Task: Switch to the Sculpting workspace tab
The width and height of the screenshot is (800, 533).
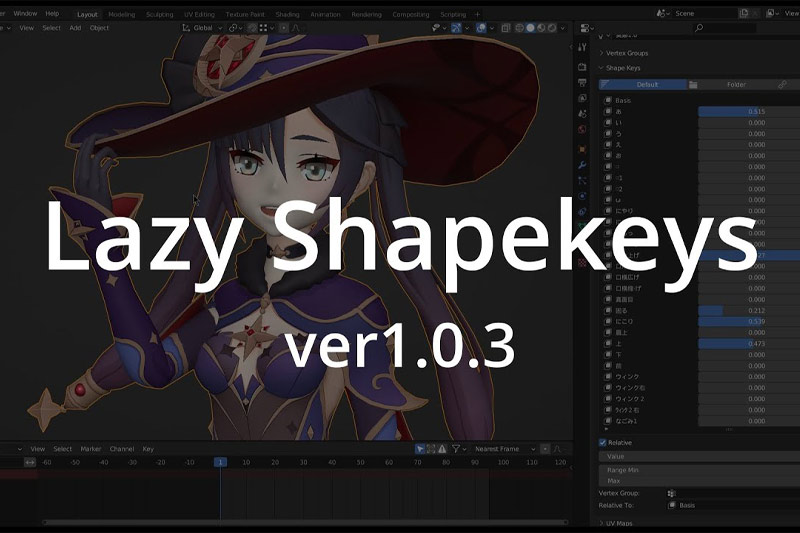Action: pyautogui.click(x=159, y=14)
